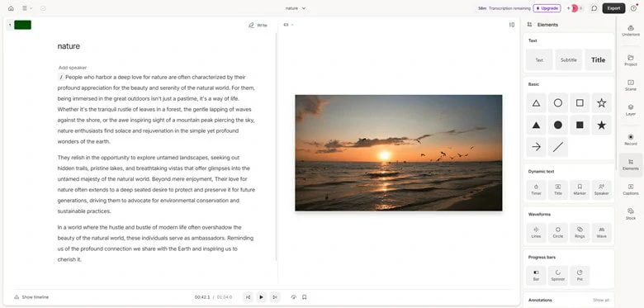Viewport: 644px width, 308px height.
Task: Add the Wave waveform
Action: pos(601,232)
